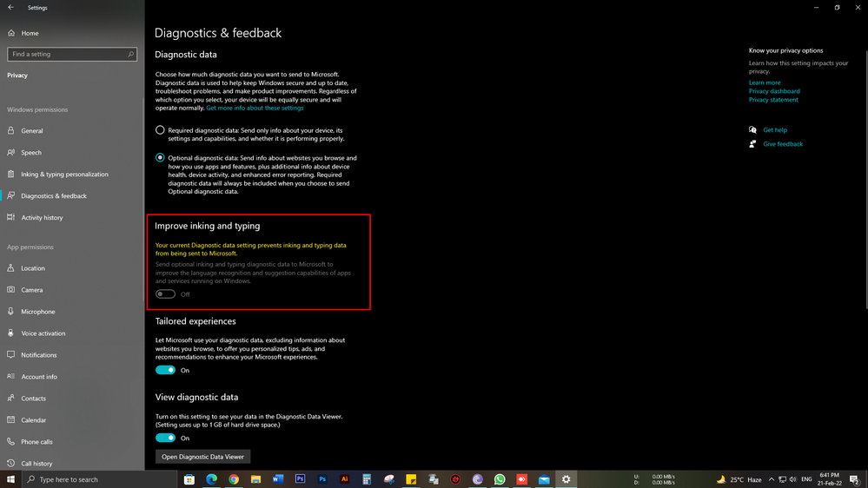Click the Learn more link
Image resolution: width=868 pixels, height=488 pixels.
[765, 82]
